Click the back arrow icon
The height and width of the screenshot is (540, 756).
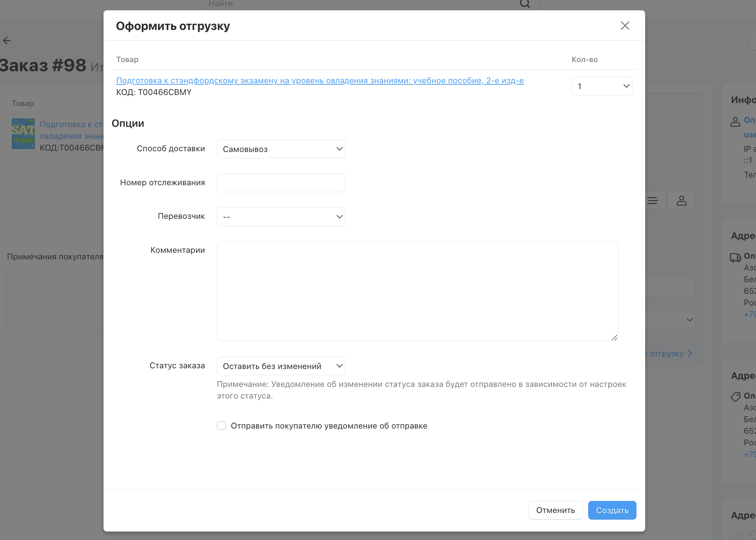pyautogui.click(x=7, y=41)
